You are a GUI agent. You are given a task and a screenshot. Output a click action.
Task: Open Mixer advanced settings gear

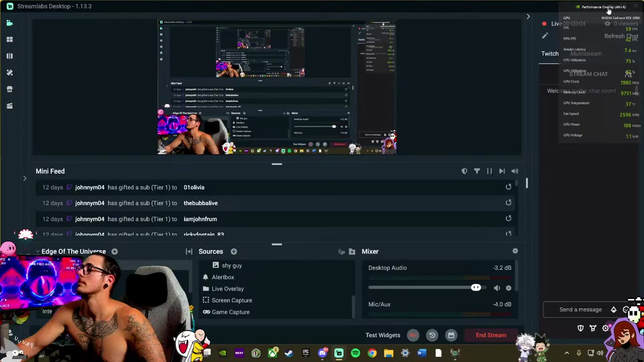(515, 251)
